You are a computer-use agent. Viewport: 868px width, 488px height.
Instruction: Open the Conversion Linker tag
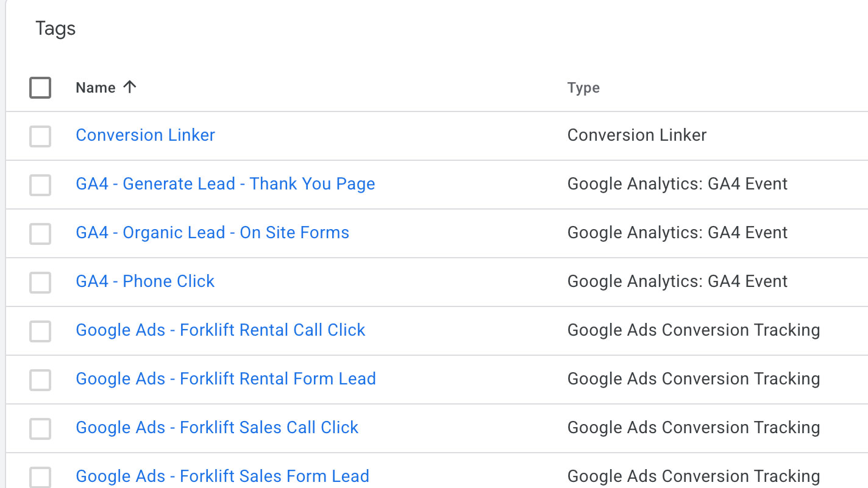145,135
